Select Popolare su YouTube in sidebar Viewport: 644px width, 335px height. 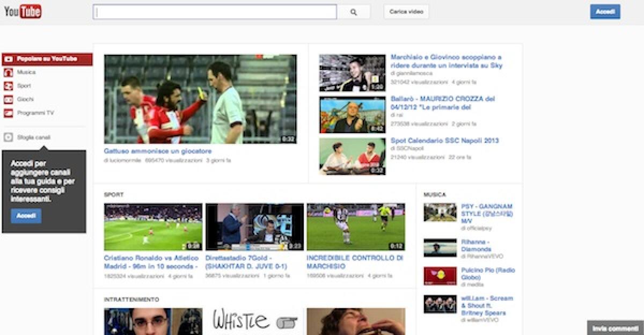[x=47, y=59]
